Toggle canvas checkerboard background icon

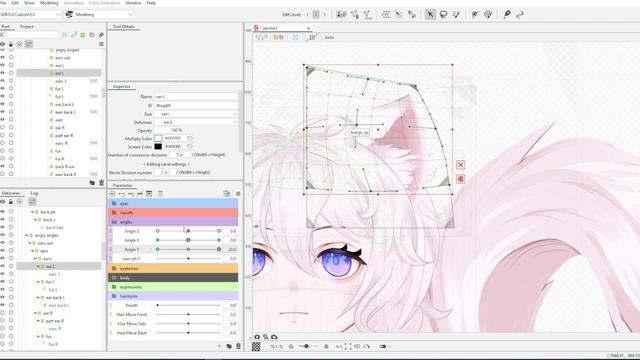(256, 347)
